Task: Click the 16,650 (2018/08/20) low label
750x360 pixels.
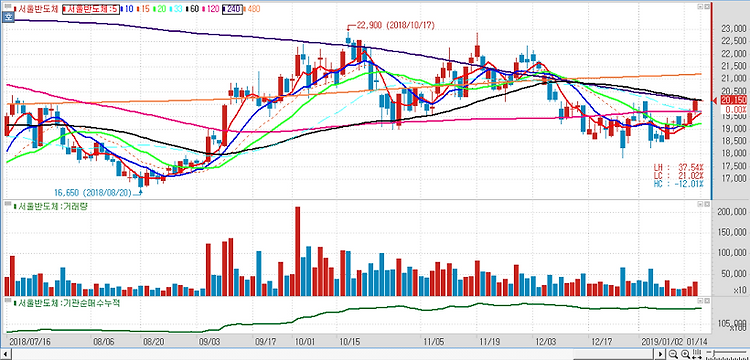Action: 92,193
